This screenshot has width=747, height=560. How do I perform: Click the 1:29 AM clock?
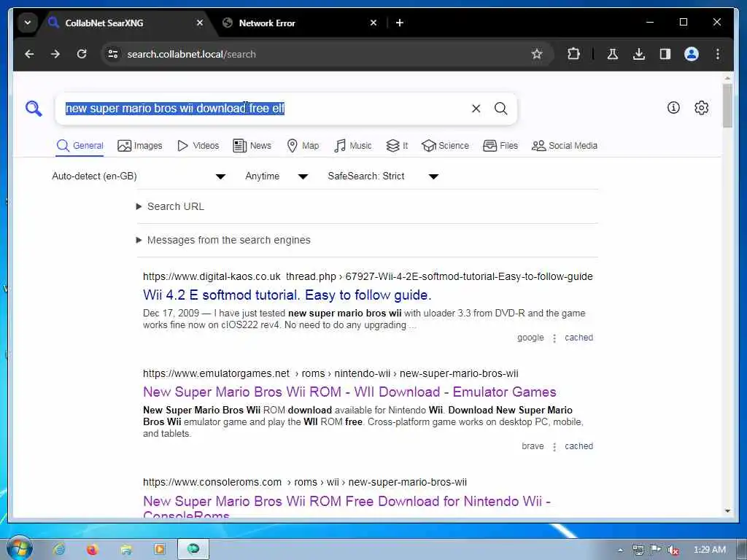[x=709, y=550]
